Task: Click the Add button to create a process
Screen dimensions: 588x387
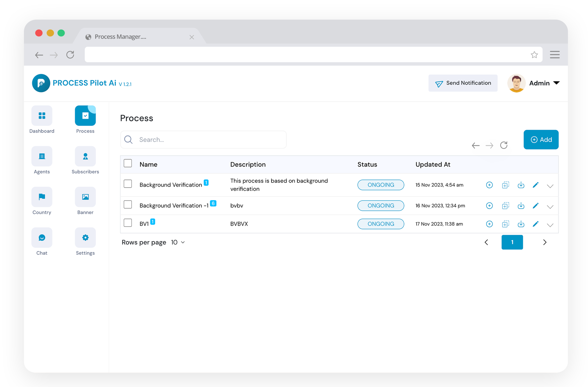Action: [x=541, y=139]
